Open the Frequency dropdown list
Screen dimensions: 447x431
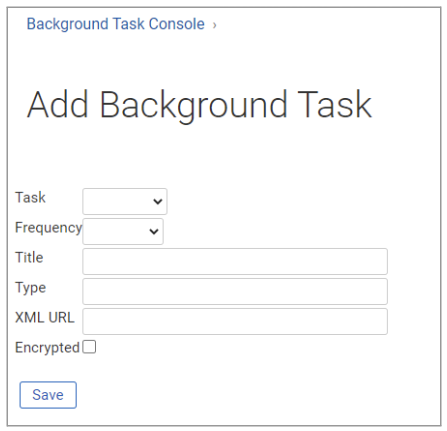tap(123, 231)
